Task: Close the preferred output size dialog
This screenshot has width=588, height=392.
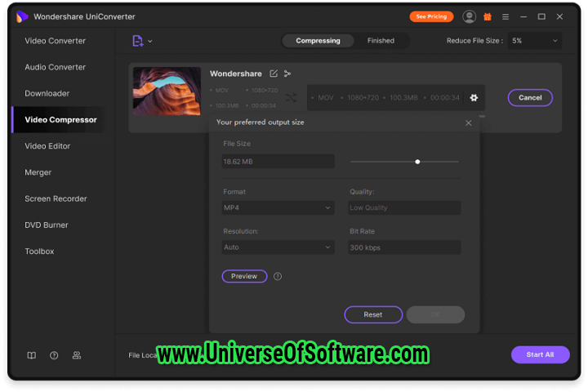Action: pyautogui.click(x=469, y=123)
